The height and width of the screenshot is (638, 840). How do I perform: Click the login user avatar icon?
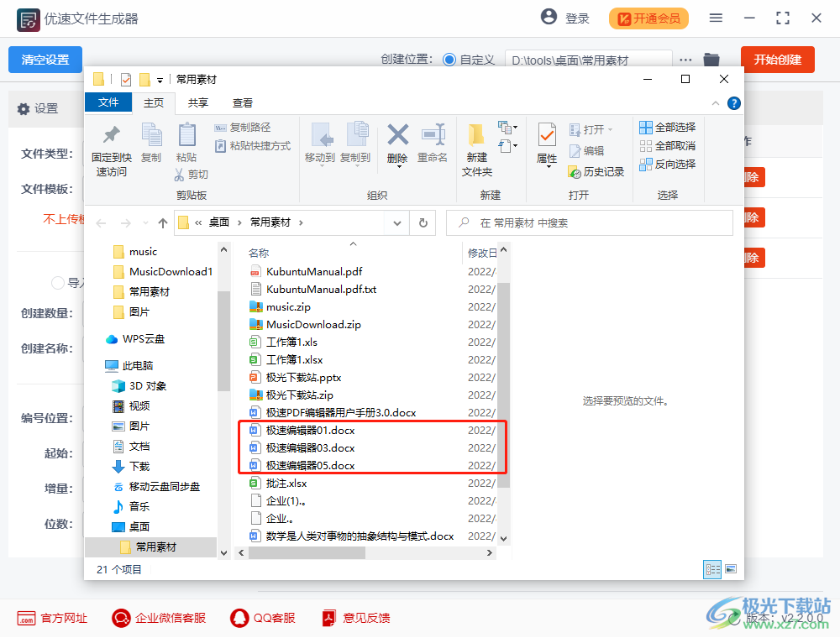549,17
